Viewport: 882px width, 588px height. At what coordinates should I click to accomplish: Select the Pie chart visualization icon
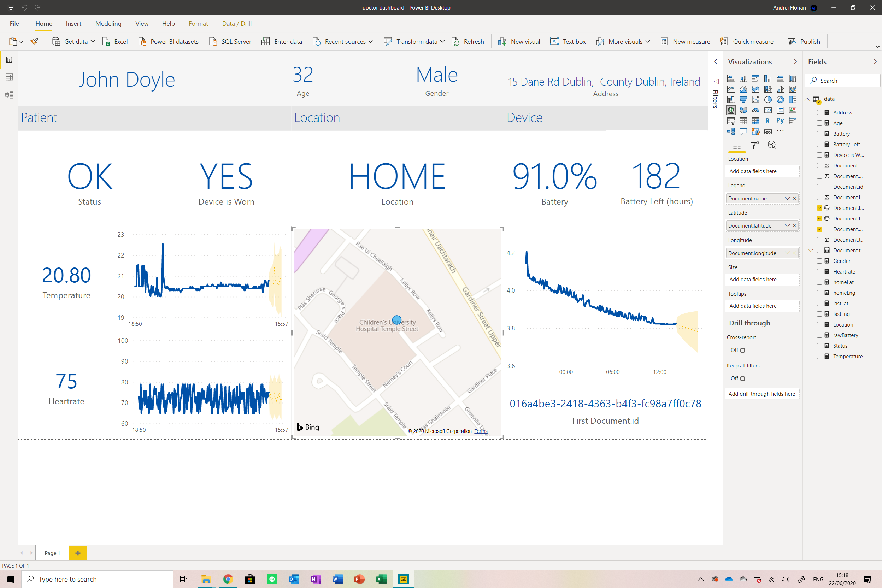(x=768, y=100)
